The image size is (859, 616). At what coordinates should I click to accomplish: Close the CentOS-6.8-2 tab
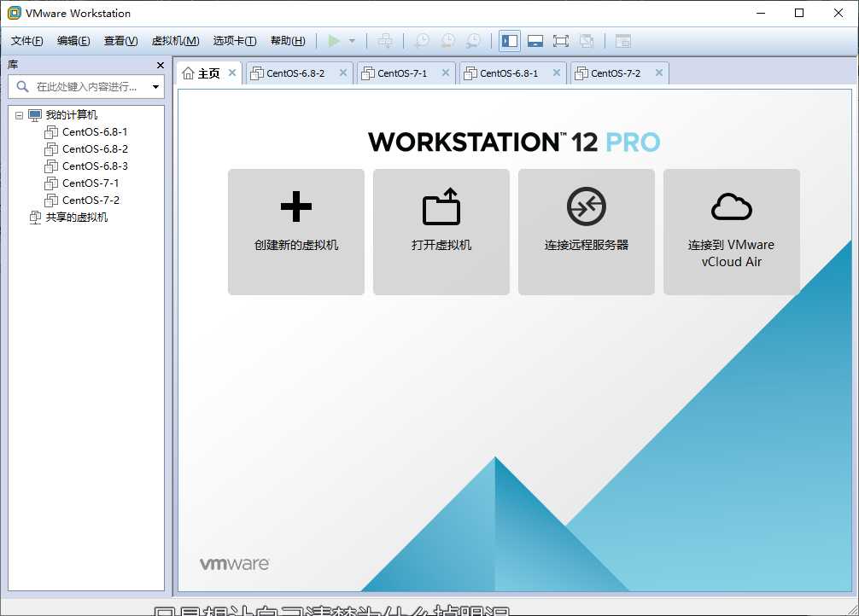[x=343, y=73]
